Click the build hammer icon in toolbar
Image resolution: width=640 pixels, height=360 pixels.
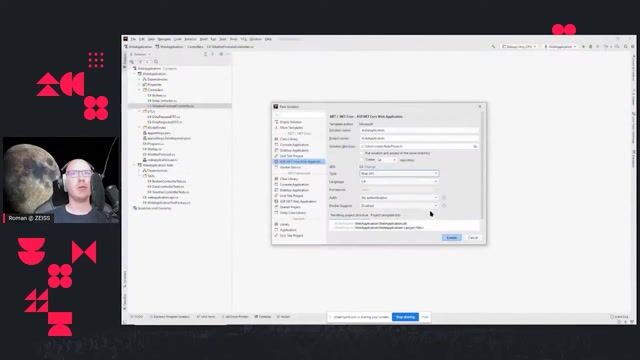pos(493,47)
